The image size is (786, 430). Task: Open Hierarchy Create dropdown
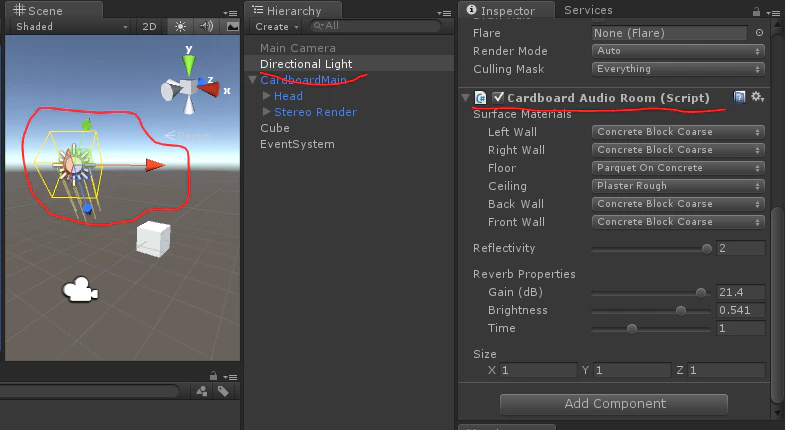(277, 27)
